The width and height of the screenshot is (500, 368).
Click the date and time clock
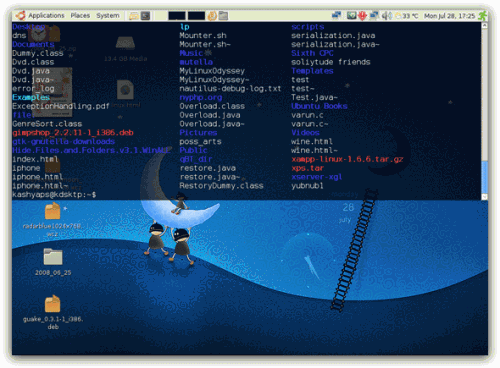pos(449,16)
